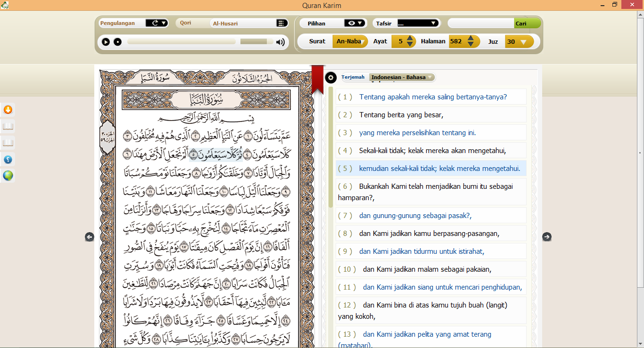
Task: Switch to the Terjemah tab
Action: pyautogui.click(x=354, y=77)
